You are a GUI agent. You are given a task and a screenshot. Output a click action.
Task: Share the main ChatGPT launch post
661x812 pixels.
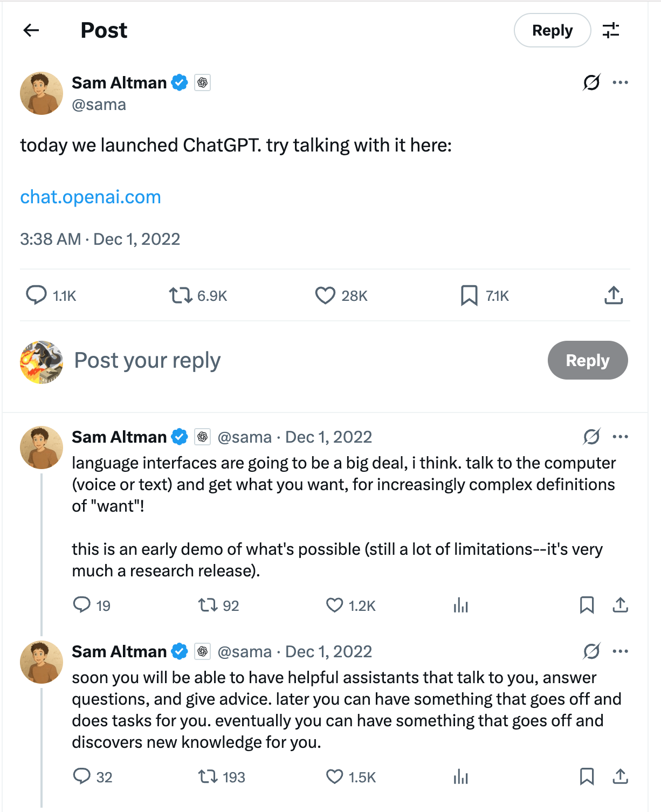[x=614, y=295]
